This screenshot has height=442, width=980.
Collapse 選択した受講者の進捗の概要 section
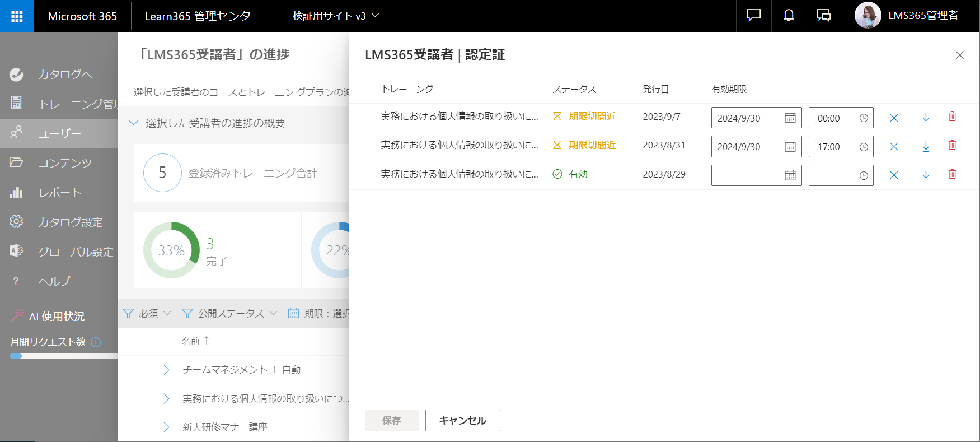point(133,123)
